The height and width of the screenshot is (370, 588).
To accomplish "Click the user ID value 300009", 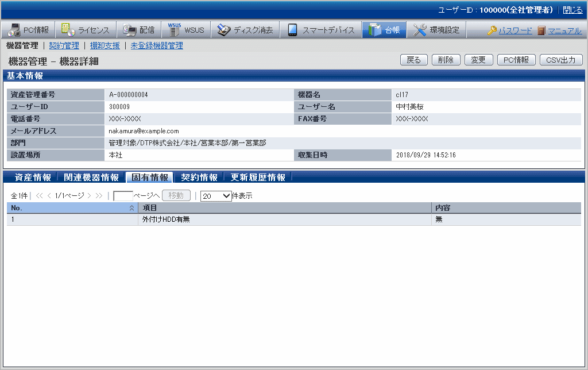I will 119,107.
